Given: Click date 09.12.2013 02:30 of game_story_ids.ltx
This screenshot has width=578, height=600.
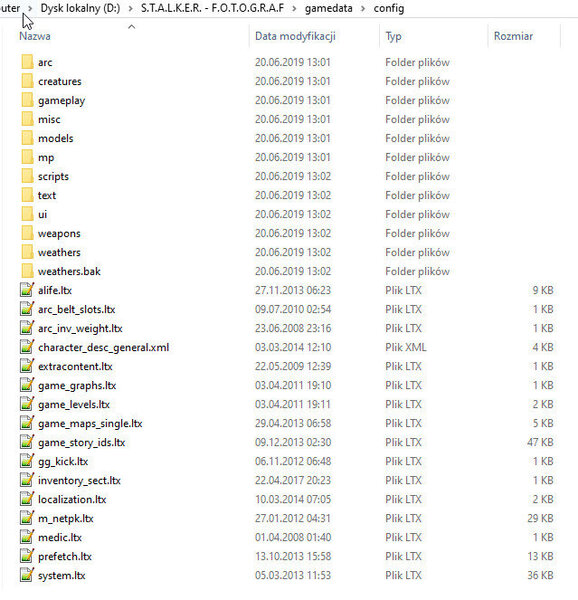Looking at the screenshot, I should point(293,442).
